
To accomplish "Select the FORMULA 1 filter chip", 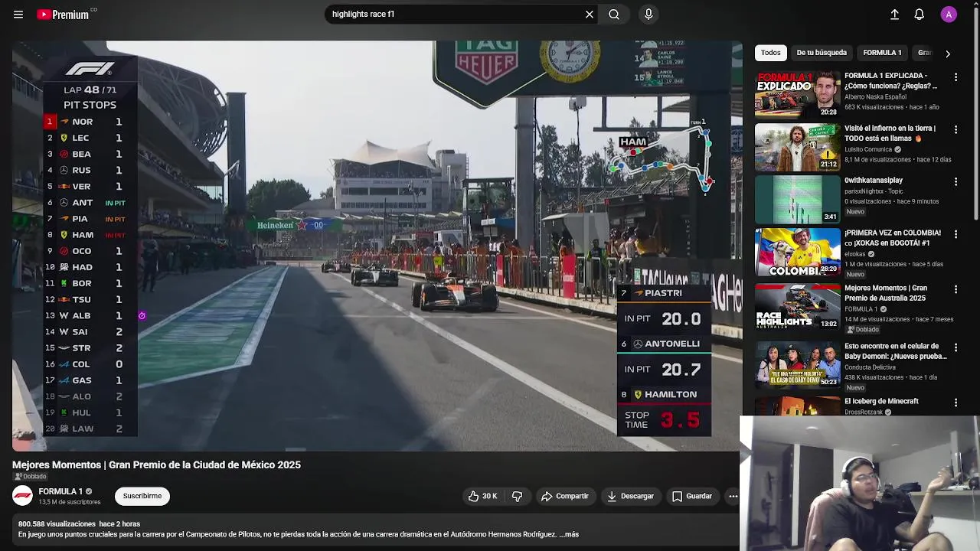I will [882, 53].
